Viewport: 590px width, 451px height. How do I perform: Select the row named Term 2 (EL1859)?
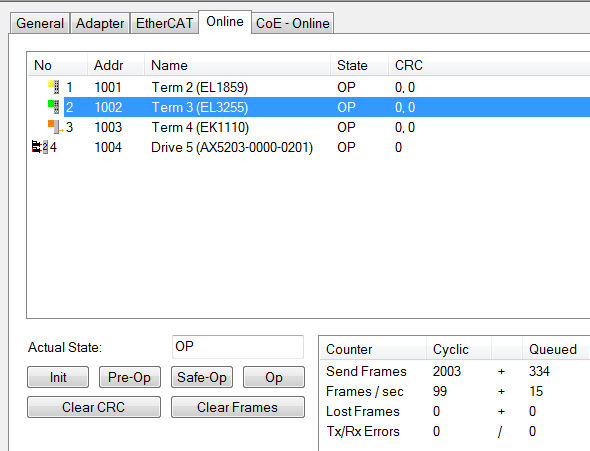coord(309,87)
